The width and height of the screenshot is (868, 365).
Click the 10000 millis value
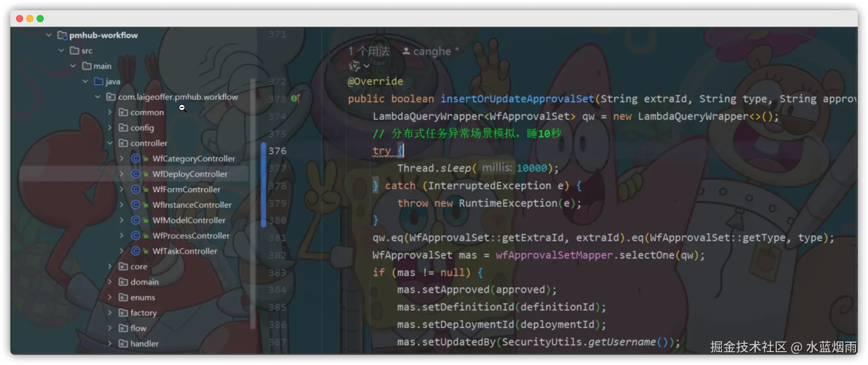point(532,168)
